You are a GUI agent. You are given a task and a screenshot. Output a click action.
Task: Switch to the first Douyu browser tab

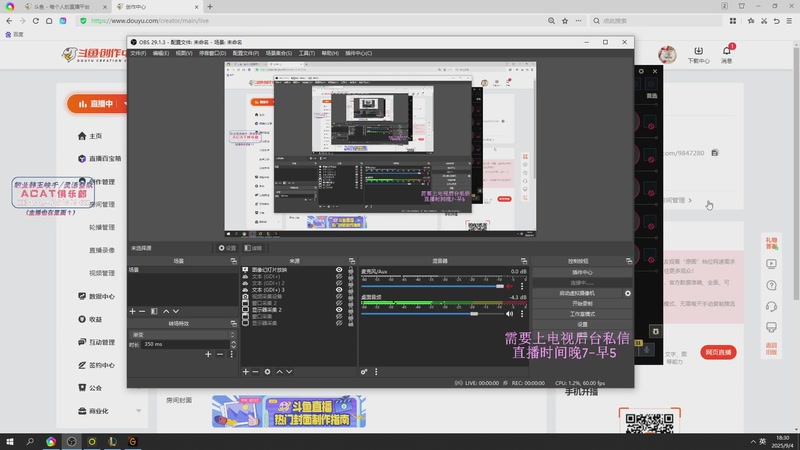64,7
